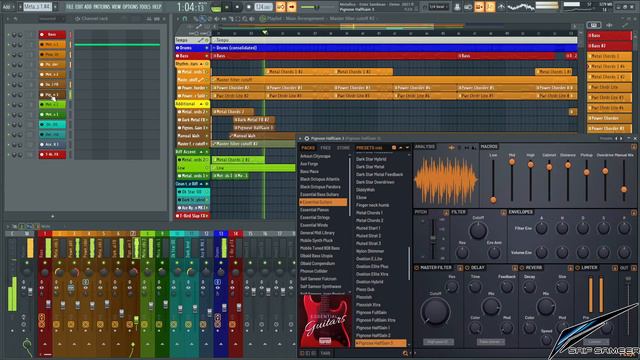The height and width of the screenshot is (360, 640).
Task: Go to previous preset with plugin title arrow
Action: (616, 139)
